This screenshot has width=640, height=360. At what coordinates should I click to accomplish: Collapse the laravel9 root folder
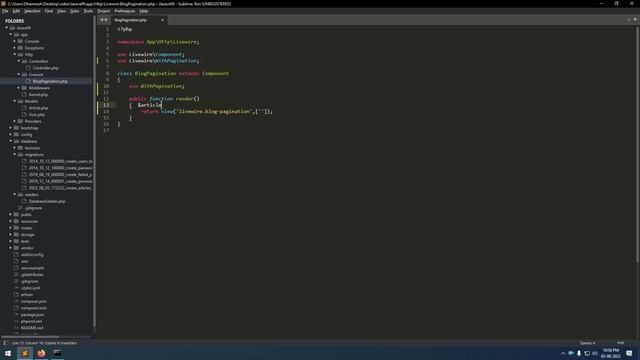[7, 28]
